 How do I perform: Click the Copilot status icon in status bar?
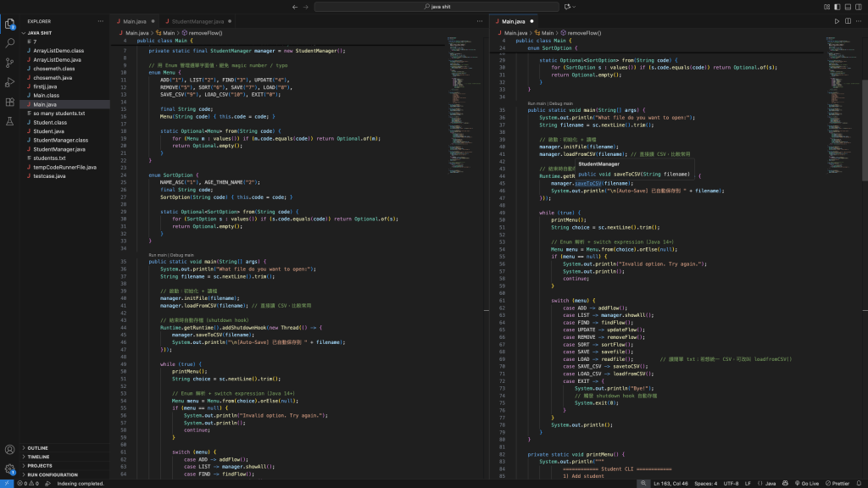point(785,484)
